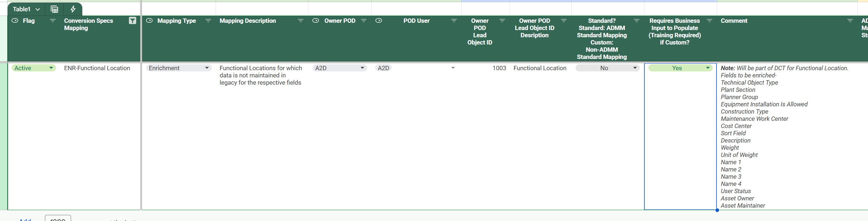Click filter icon in Requires Business Input header

coord(710,21)
